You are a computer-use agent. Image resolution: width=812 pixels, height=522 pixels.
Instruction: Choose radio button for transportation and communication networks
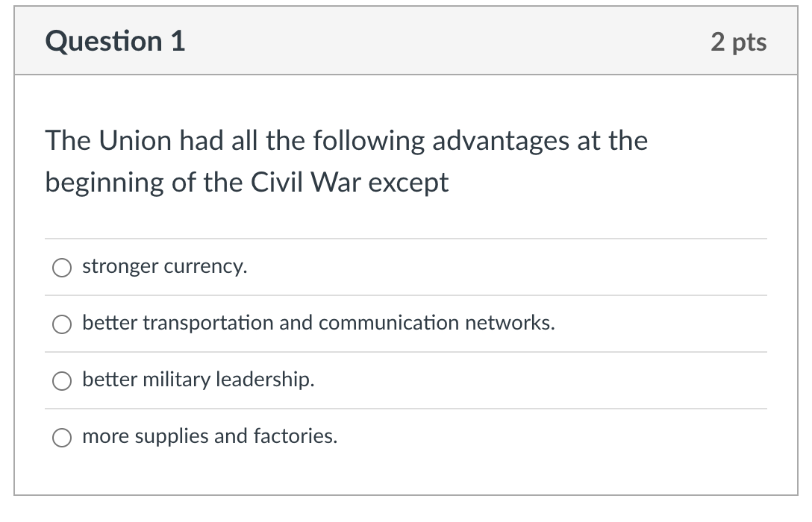click(x=62, y=324)
